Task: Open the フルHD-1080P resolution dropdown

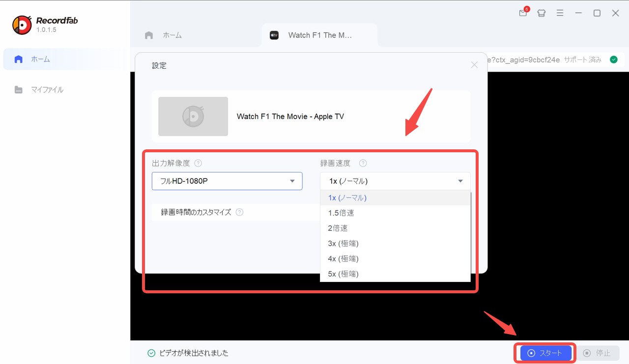Action: click(227, 181)
